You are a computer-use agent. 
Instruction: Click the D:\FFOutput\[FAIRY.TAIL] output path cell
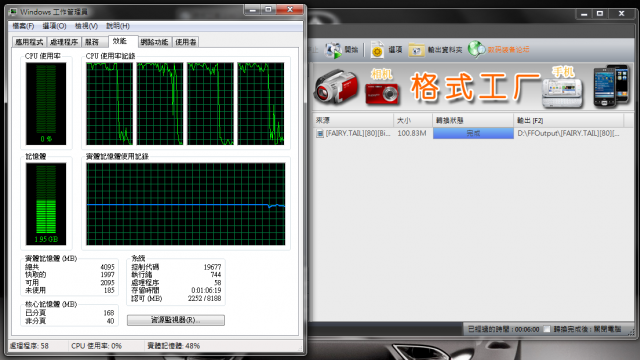[x=568, y=133]
